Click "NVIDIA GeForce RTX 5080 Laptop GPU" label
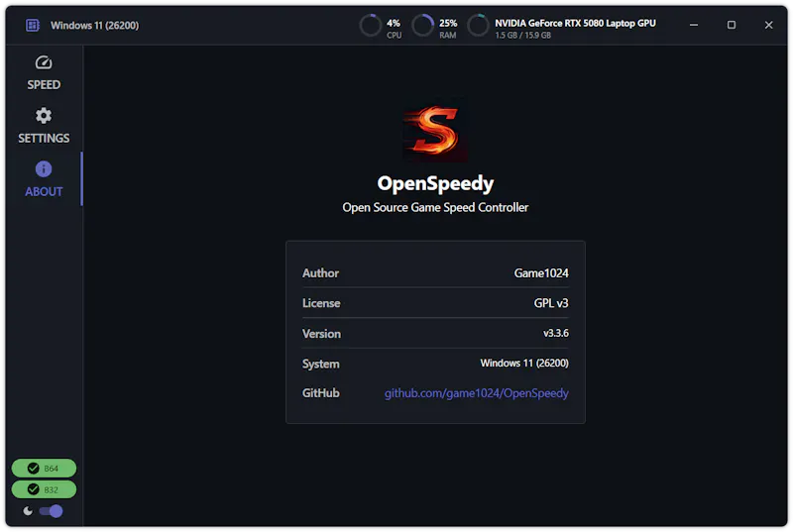This screenshot has width=793, height=532. tap(575, 23)
